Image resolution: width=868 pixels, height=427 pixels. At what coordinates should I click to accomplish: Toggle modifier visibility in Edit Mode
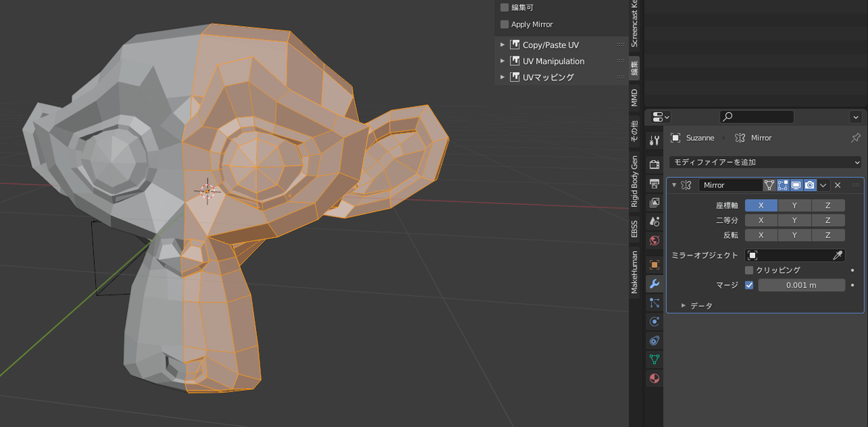pos(783,185)
